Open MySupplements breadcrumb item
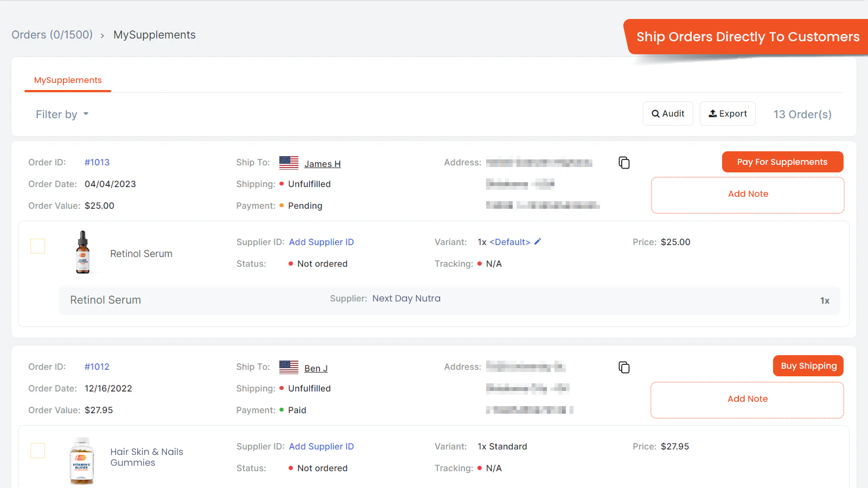This screenshot has width=868, height=488. click(155, 35)
